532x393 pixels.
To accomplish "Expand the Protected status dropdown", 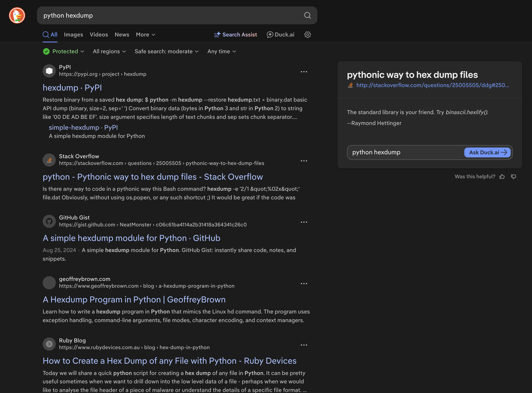I will pyautogui.click(x=64, y=51).
